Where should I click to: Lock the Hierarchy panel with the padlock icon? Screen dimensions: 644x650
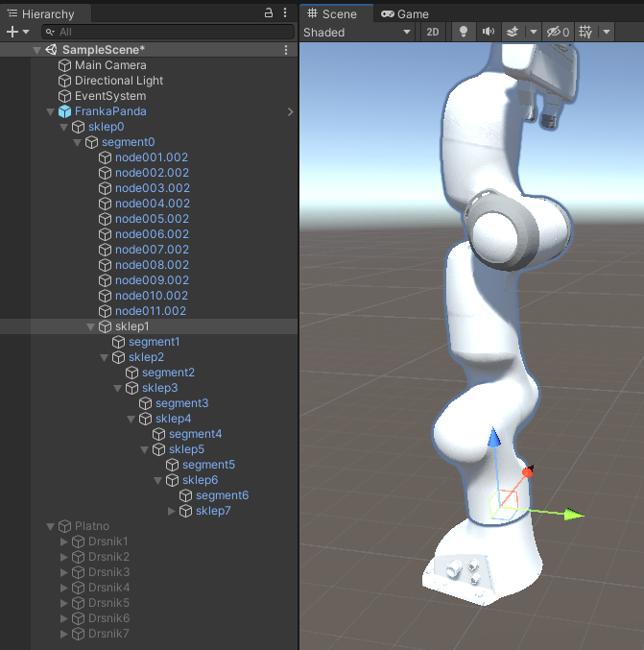click(x=270, y=13)
